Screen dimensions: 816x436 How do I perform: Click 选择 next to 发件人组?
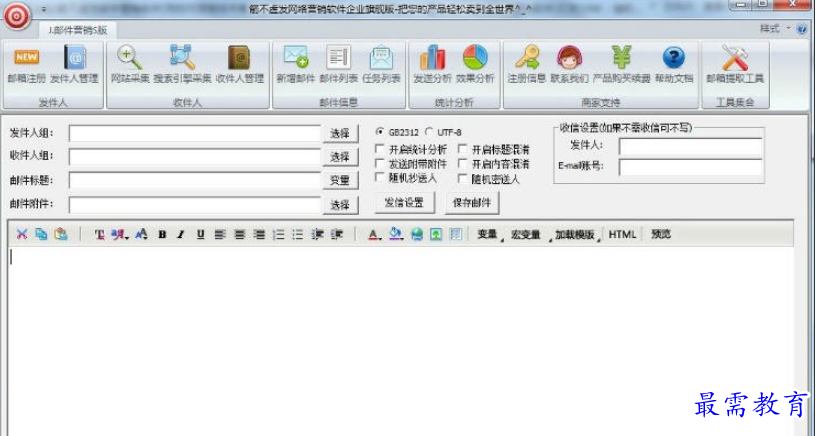click(340, 134)
